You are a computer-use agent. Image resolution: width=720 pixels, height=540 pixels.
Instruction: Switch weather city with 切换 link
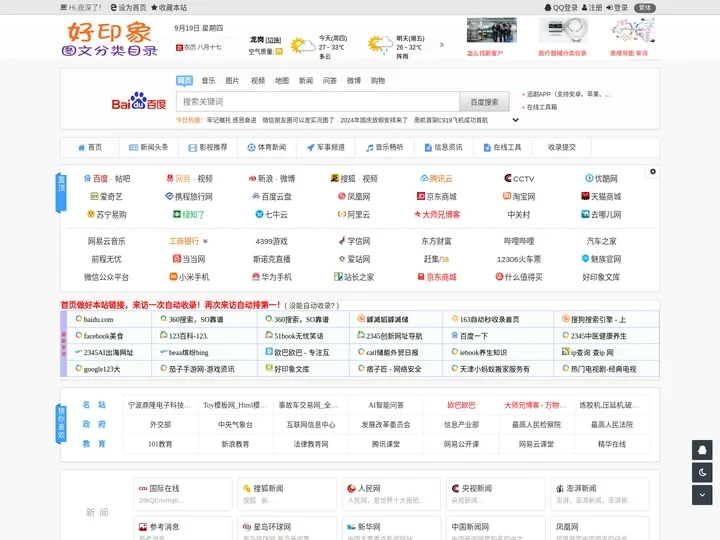[273, 40]
